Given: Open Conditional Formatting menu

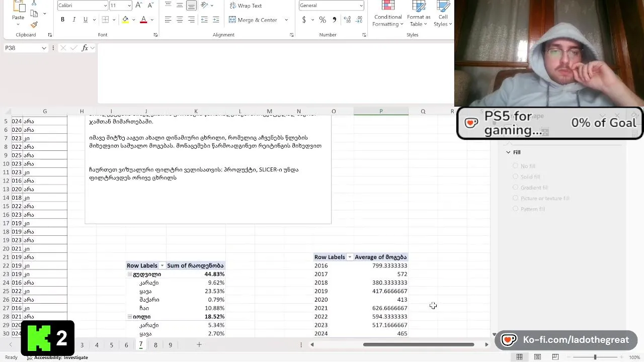Looking at the screenshot, I should [387, 14].
